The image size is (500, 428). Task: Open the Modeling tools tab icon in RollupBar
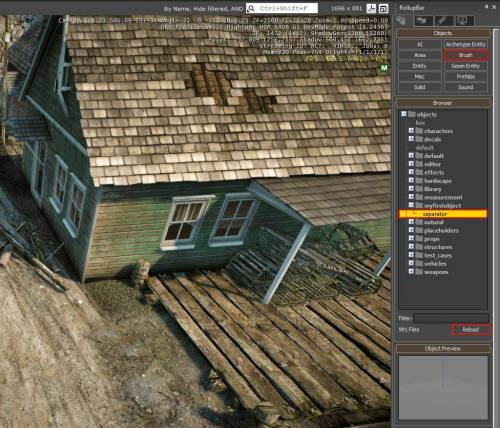click(443, 21)
